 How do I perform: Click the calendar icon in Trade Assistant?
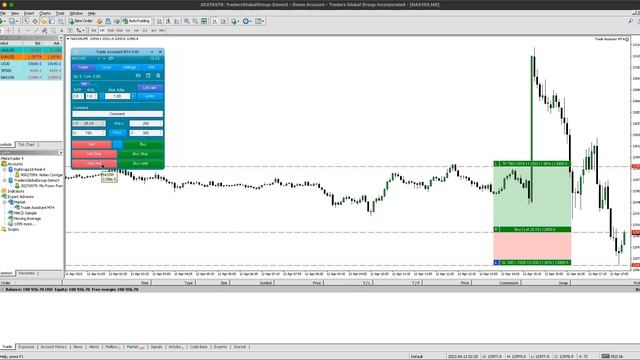click(148, 76)
